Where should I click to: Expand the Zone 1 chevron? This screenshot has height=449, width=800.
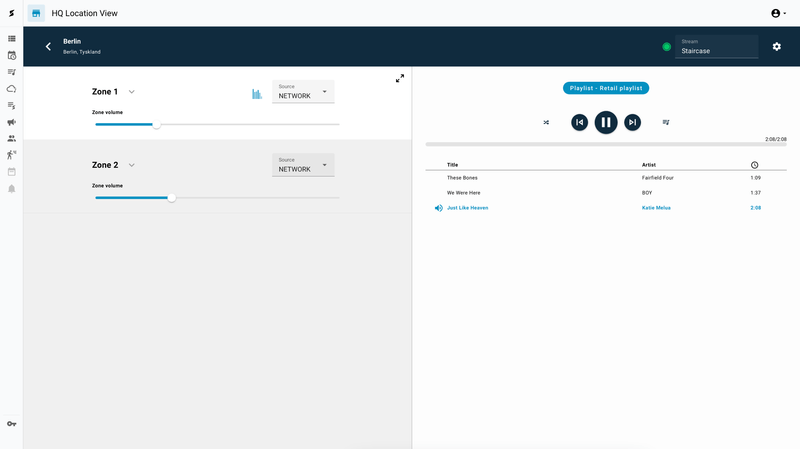coord(132,92)
